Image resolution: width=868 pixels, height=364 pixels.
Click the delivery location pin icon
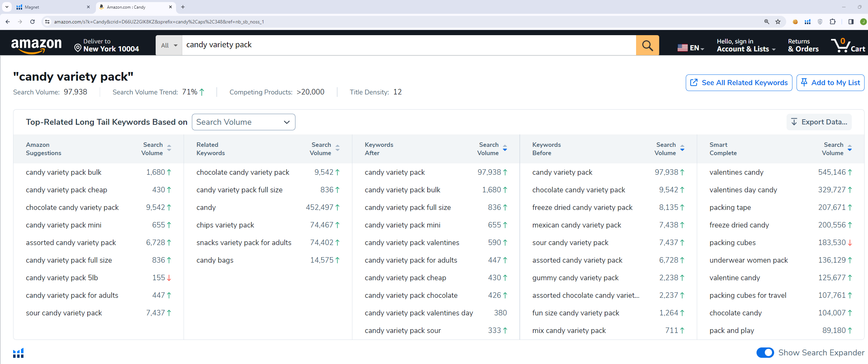(78, 48)
